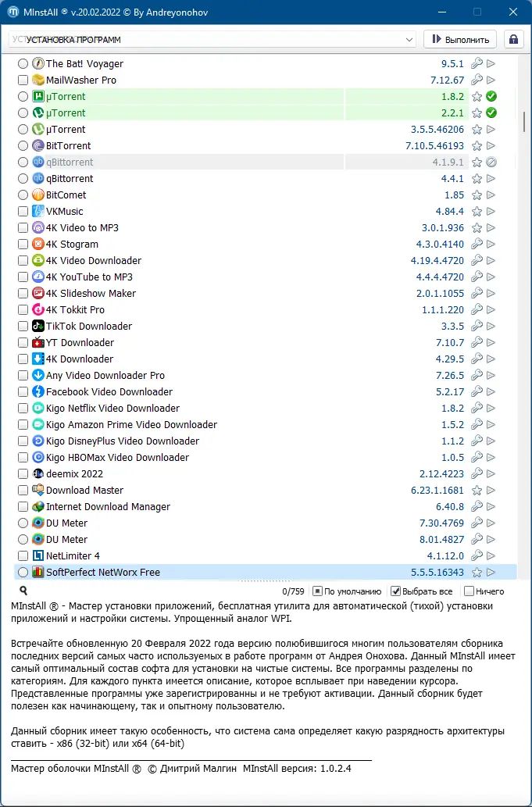Screen dimensions: 532x807
Task: Click the green checkmark for µTorrent 1.8.2
Action: pos(491,96)
